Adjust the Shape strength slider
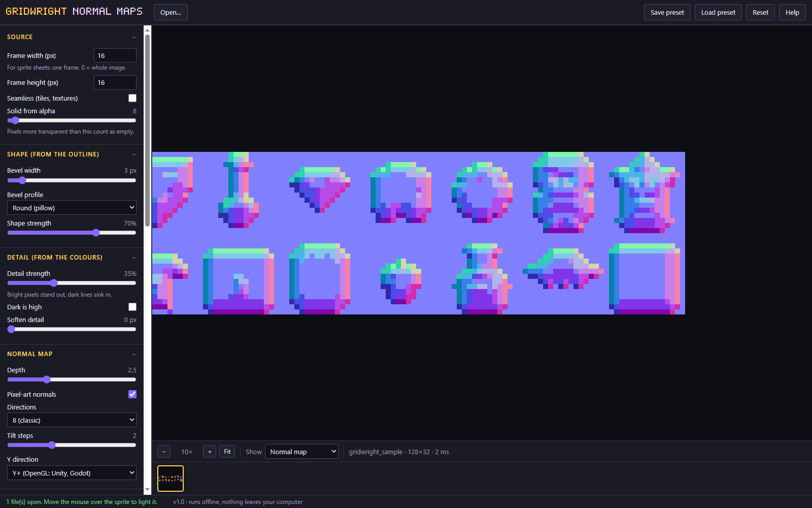 tap(72, 233)
